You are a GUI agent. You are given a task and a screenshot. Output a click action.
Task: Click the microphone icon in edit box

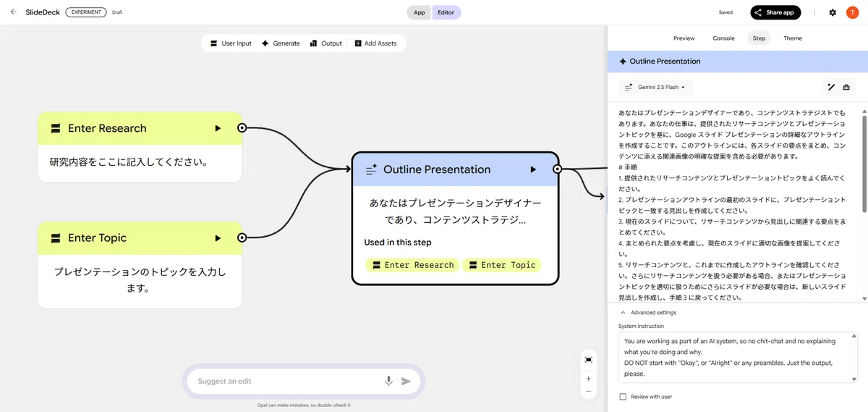389,381
